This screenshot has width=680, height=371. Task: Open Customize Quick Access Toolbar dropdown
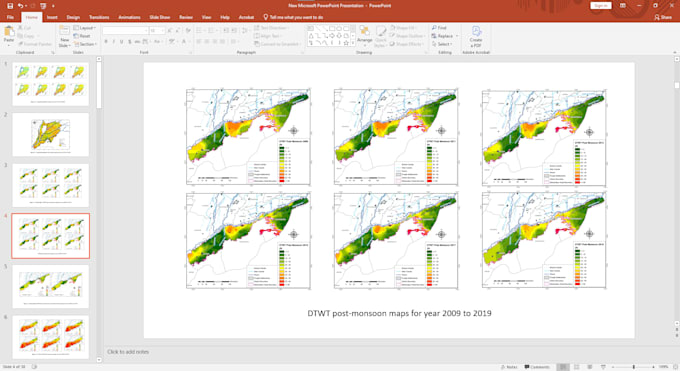click(53, 6)
